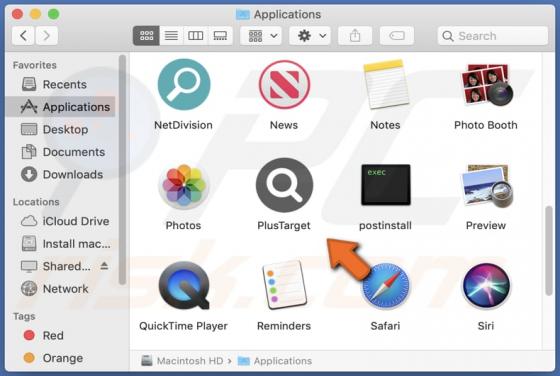Click the Edit Tags toolbar button
This screenshot has width=560, height=376.
[x=396, y=36]
